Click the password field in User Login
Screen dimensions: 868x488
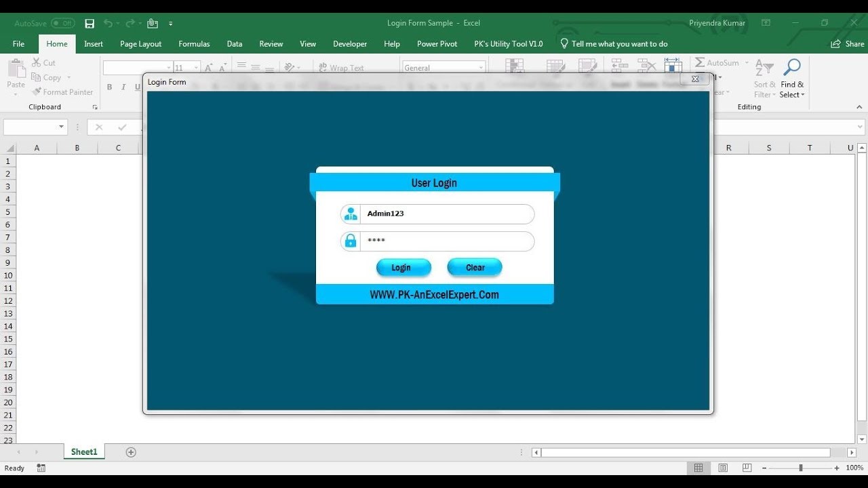tap(437, 241)
